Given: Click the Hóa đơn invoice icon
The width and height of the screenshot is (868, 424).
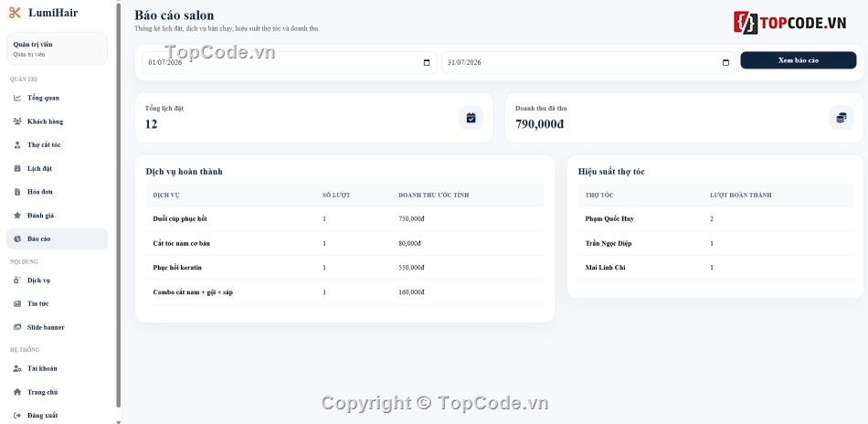Looking at the screenshot, I should (17, 192).
